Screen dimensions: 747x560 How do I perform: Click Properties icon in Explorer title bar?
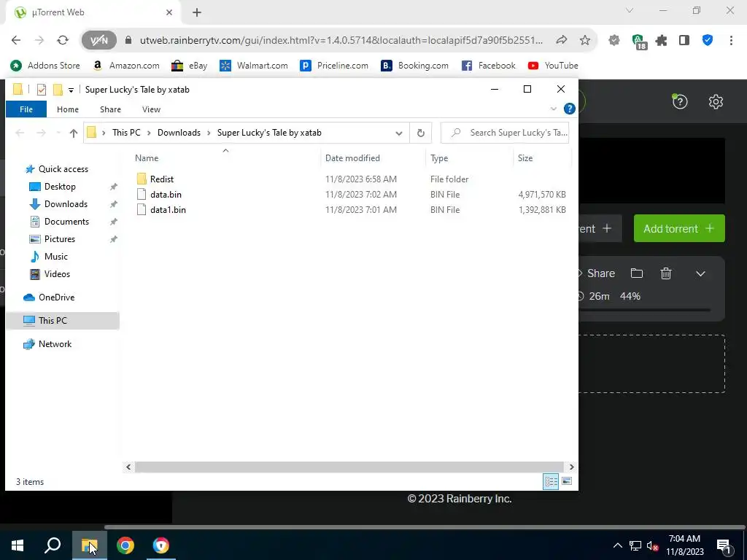point(42,90)
